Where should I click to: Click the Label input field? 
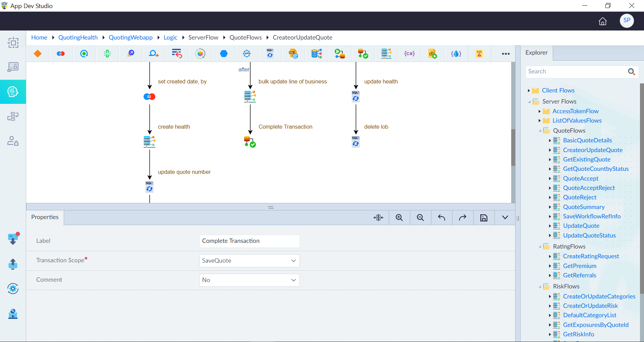click(x=249, y=241)
